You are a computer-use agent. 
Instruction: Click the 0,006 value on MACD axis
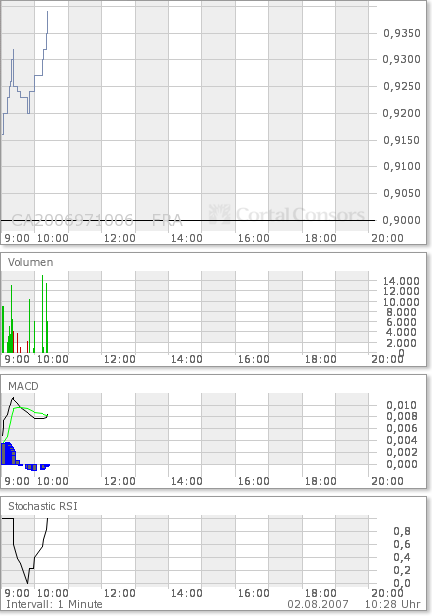(x=401, y=428)
